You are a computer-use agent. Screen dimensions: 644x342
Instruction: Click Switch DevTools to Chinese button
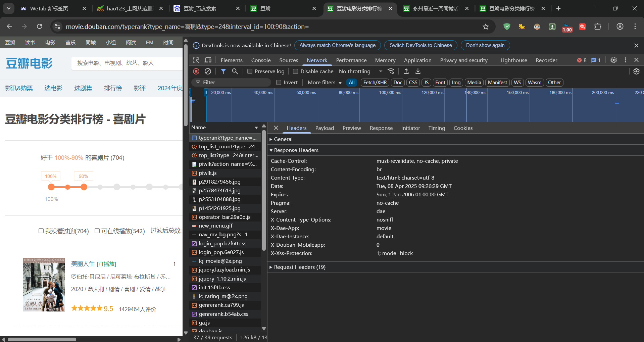420,45
